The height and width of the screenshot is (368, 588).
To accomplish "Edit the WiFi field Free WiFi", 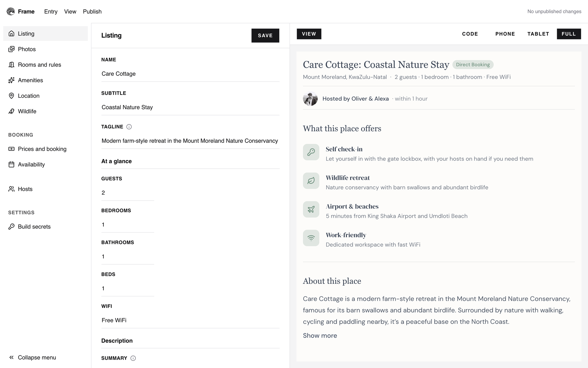I will [191, 321].
